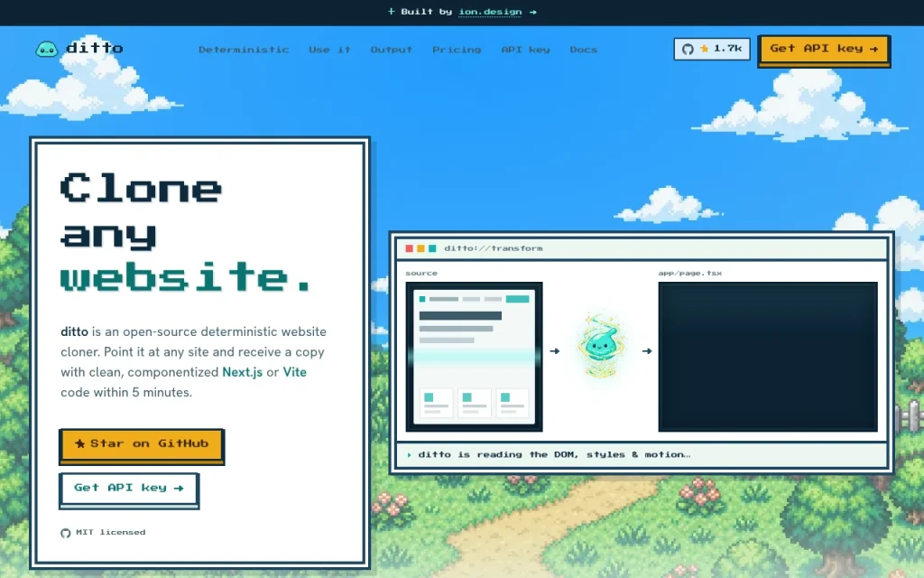Open Docs from the navigation bar

584,50
